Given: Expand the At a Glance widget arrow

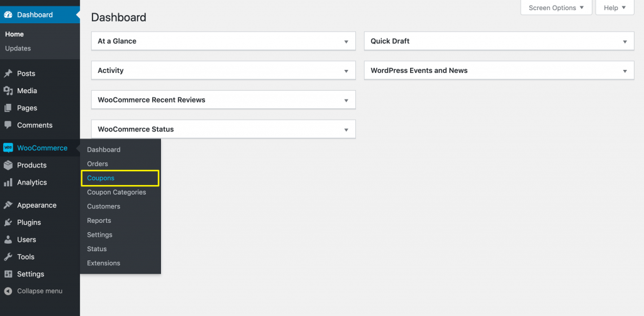Looking at the screenshot, I should point(346,42).
